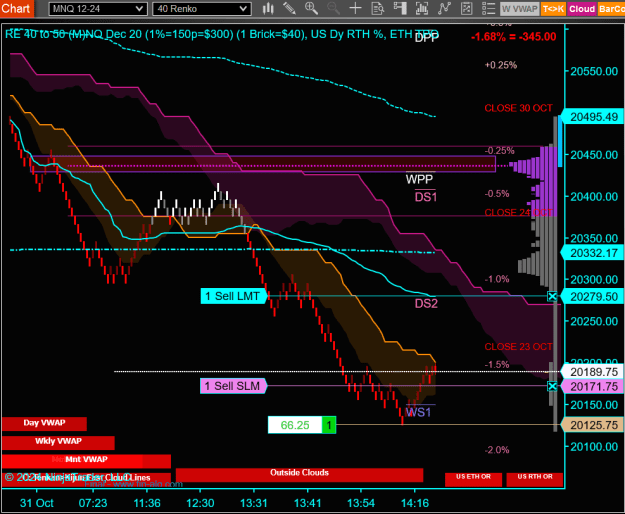Click the WPP pivot label
This screenshot has height=514, width=625.
419,179
